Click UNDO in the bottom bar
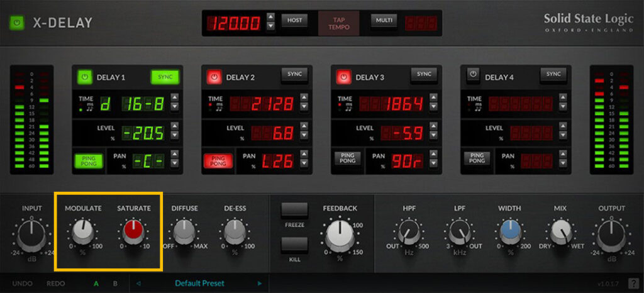Image resolution: width=644 pixels, height=293 pixels. 22,284
